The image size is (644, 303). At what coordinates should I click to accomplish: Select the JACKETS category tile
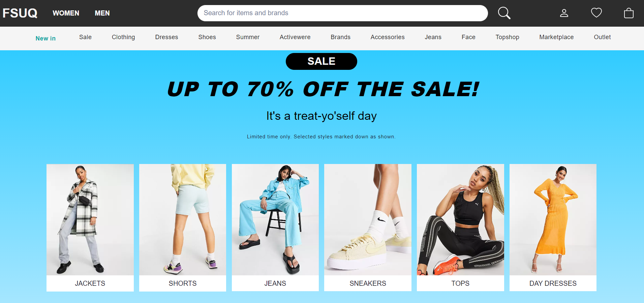point(90,227)
